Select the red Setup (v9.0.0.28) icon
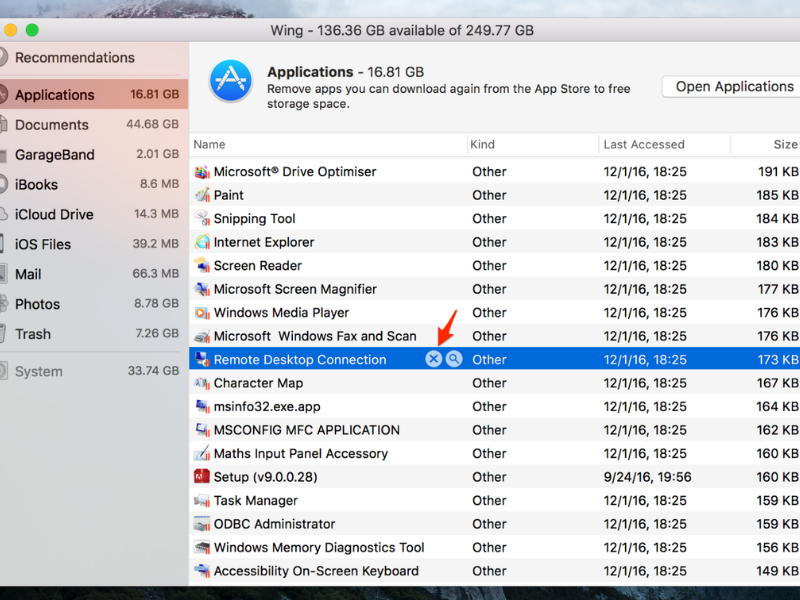 pyautogui.click(x=202, y=477)
